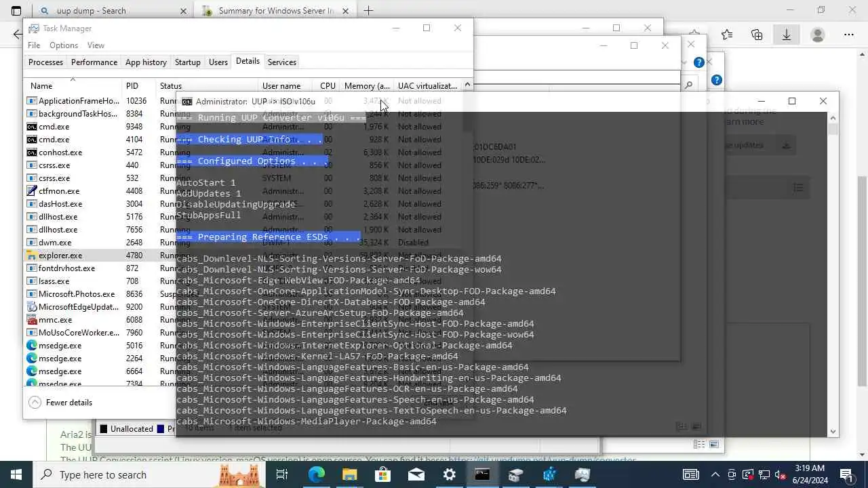
Task: Open the Edge profile avatar
Action: tap(818, 35)
